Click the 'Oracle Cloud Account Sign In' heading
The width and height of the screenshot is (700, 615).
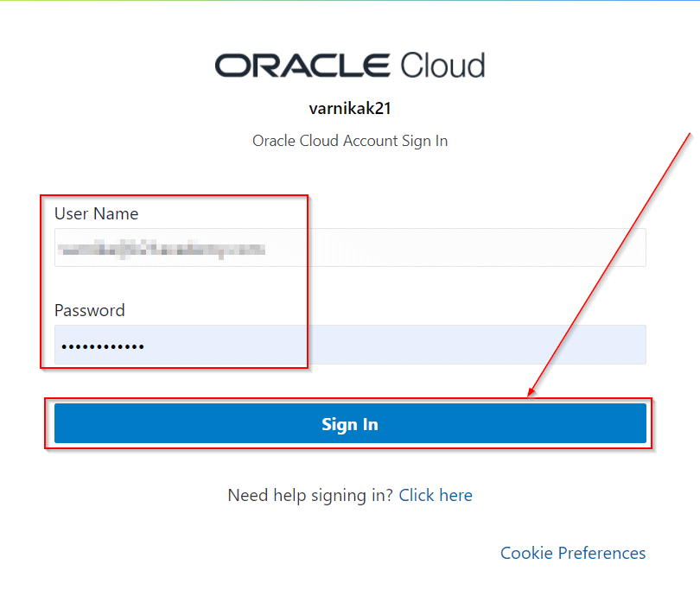(x=349, y=140)
